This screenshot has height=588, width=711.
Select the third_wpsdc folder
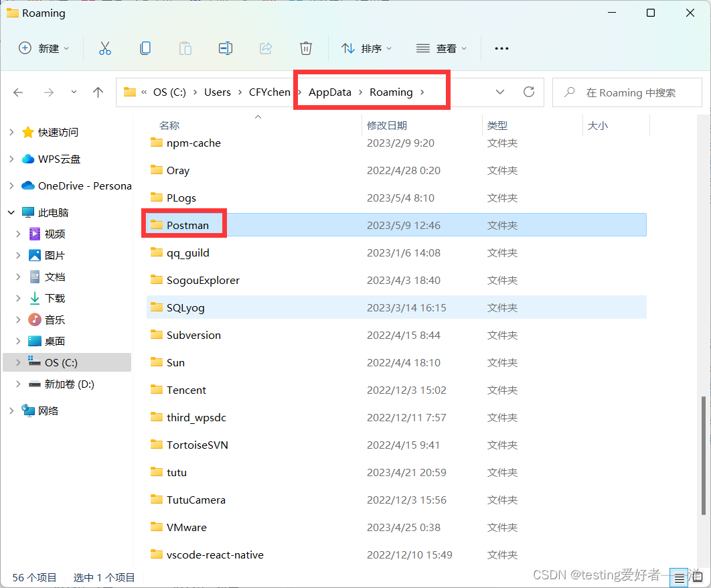(x=396, y=417)
